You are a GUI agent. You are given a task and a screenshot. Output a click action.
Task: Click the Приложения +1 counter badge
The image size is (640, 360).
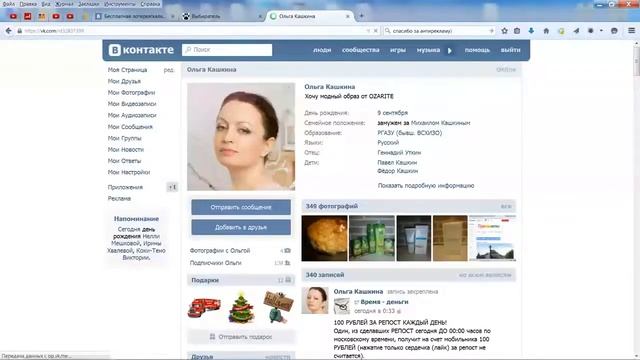click(172, 187)
